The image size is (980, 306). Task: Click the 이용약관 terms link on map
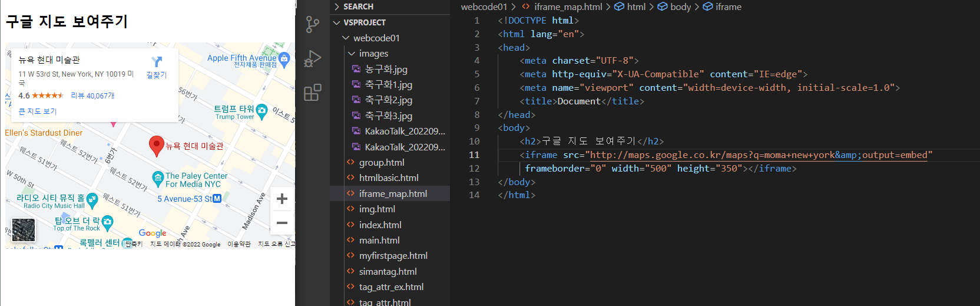click(x=239, y=244)
